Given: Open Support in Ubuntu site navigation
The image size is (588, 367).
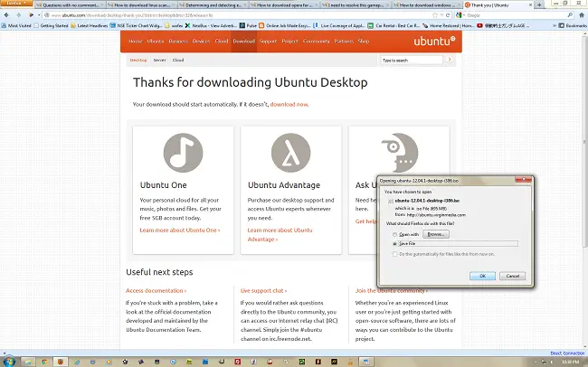Looking at the screenshot, I should [268, 42].
